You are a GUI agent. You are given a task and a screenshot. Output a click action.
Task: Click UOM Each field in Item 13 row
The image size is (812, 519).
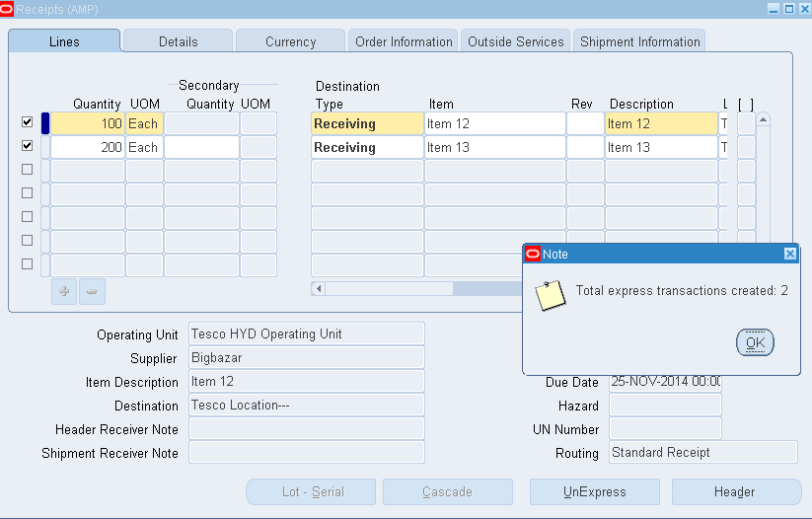(x=144, y=147)
